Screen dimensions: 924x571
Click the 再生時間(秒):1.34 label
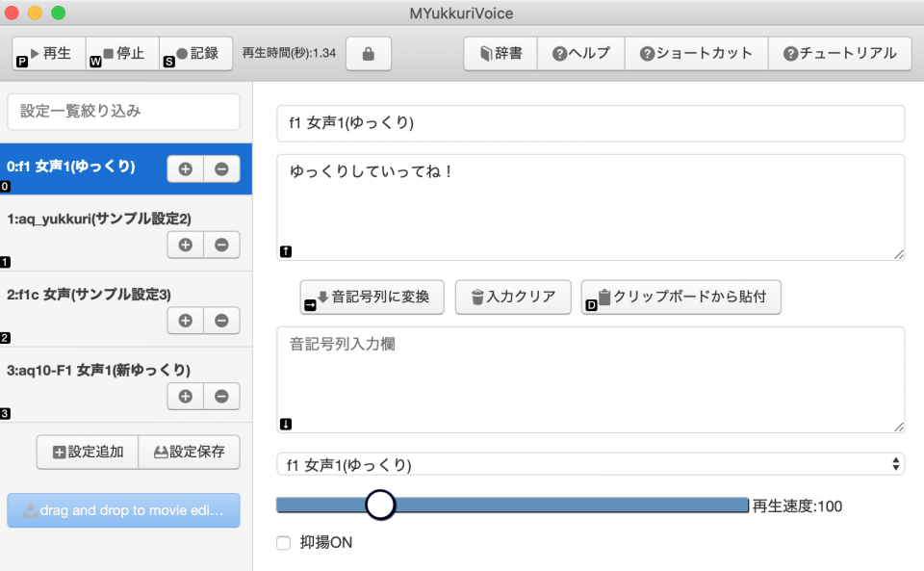pyautogui.click(x=289, y=53)
